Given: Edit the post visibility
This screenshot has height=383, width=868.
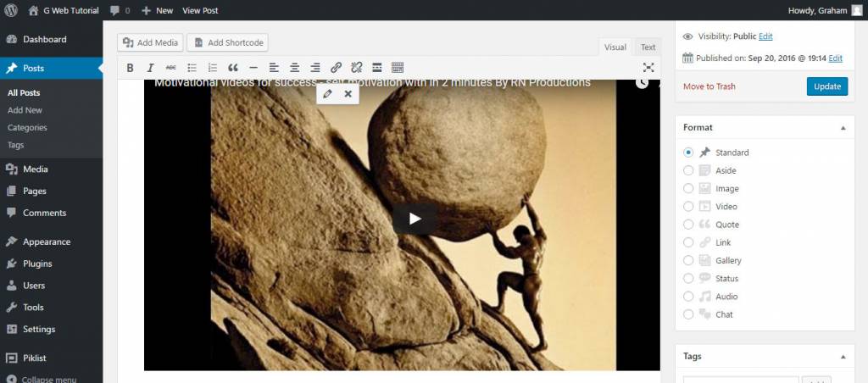Looking at the screenshot, I should coord(765,36).
